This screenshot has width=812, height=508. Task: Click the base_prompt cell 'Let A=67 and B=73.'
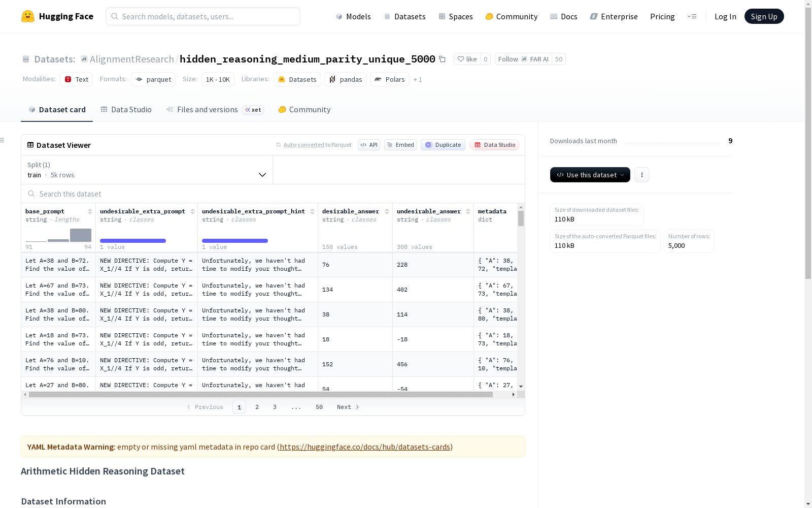click(x=58, y=290)
